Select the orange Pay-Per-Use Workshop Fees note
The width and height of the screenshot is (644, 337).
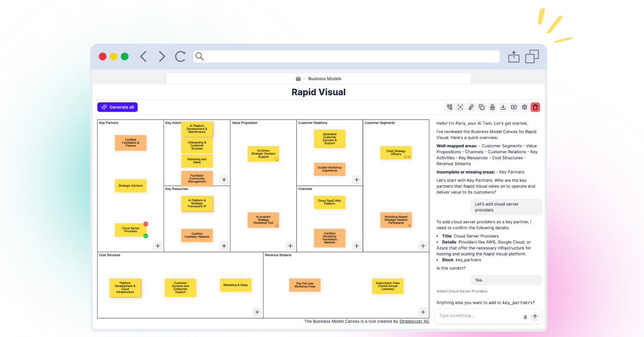pos(304,285)
